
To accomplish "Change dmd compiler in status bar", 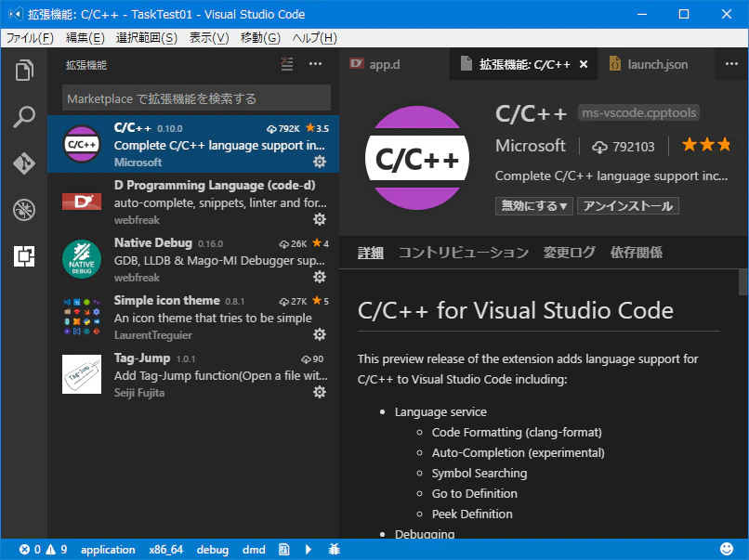I will (254, 550).
